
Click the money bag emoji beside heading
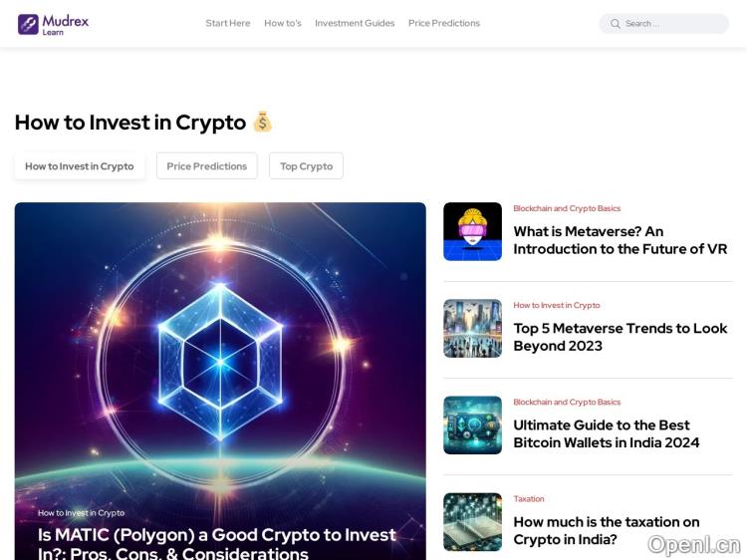pos(262,122)
